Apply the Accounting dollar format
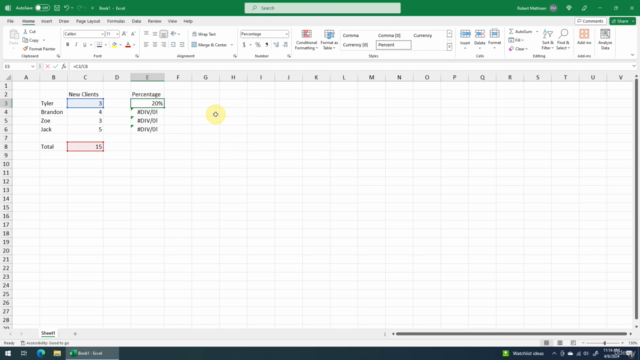The width and height of the screenshot is (640, 360). tap(244, 44)
